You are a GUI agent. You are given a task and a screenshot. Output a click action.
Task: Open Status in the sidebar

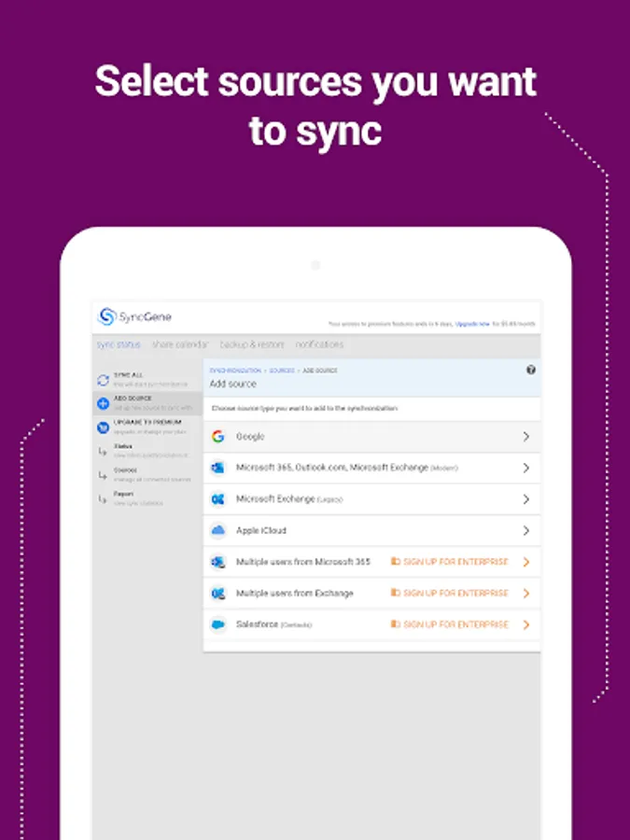[x=147, y=451]
